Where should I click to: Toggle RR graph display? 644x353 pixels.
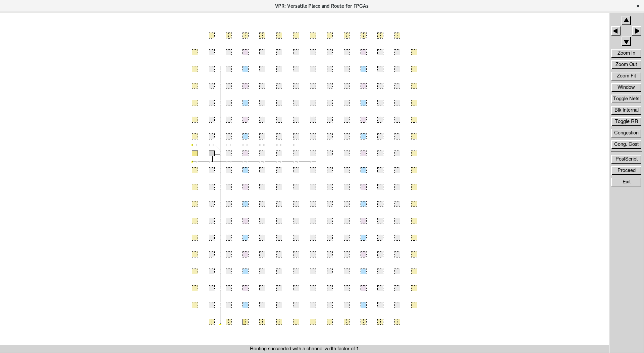(x=626, y=121)
